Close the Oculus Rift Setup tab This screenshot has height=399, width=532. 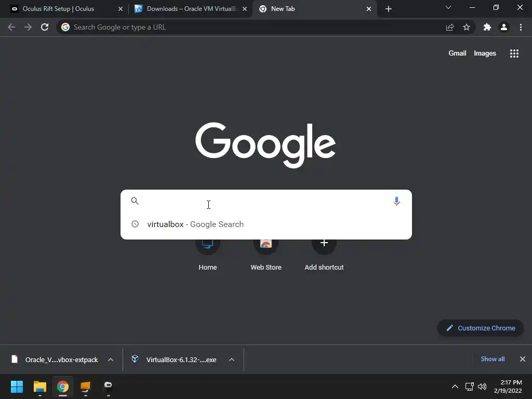(x=121, y=9)
